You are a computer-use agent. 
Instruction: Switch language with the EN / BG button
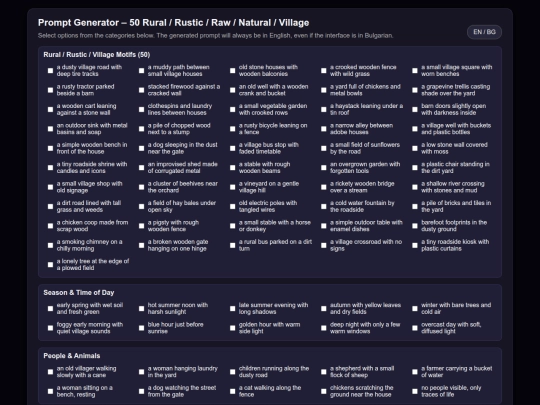(x=484, y=32)
